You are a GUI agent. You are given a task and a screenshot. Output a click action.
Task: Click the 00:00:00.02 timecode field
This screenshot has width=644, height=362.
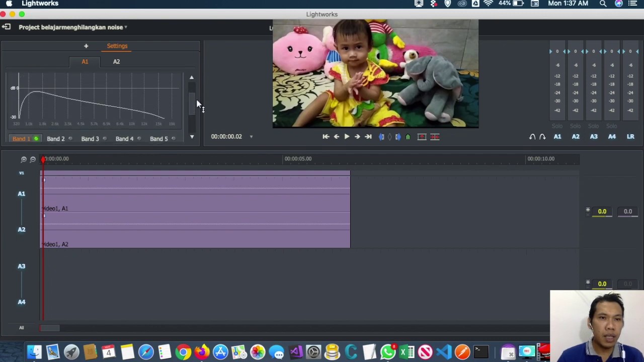(226, 137)
